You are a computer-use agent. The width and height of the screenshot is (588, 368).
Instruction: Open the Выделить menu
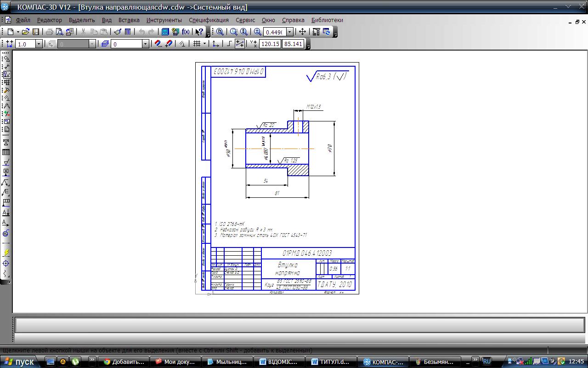[x=82, y=20]
